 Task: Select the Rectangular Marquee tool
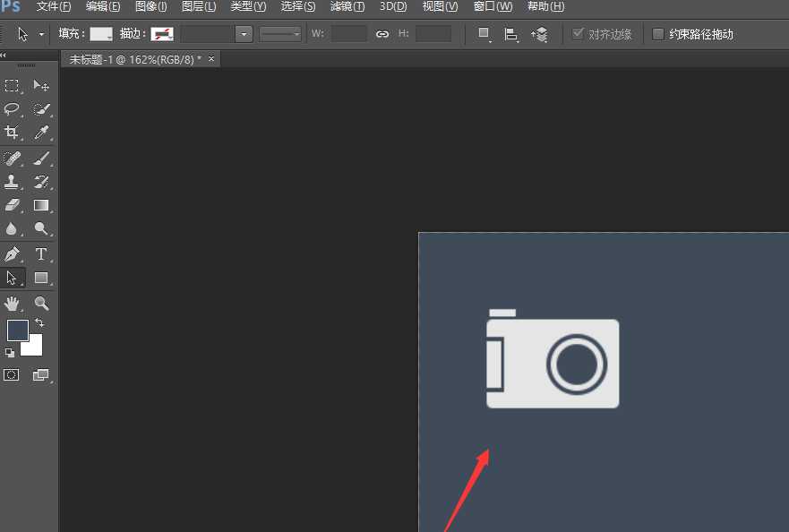tap(13, 86)
